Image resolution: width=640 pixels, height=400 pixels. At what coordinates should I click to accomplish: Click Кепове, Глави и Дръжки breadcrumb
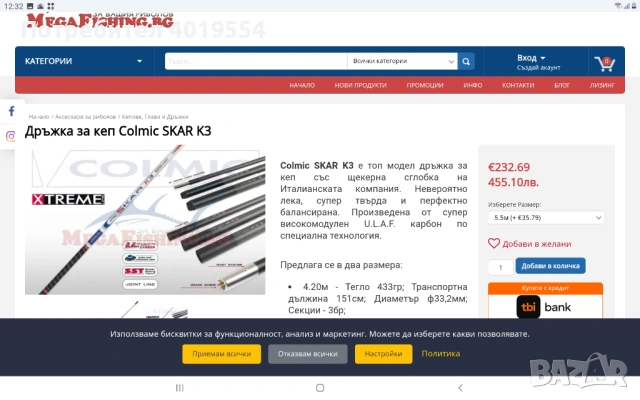(155, 117)
